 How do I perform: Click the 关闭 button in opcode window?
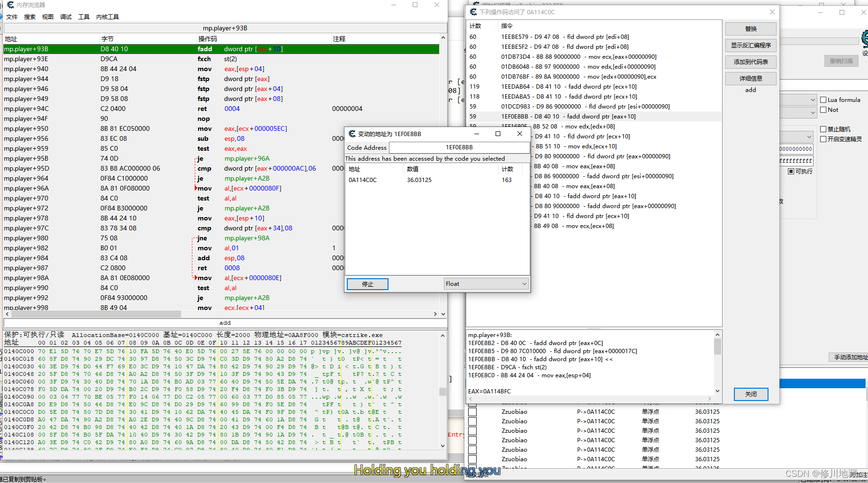pos(750,394)
